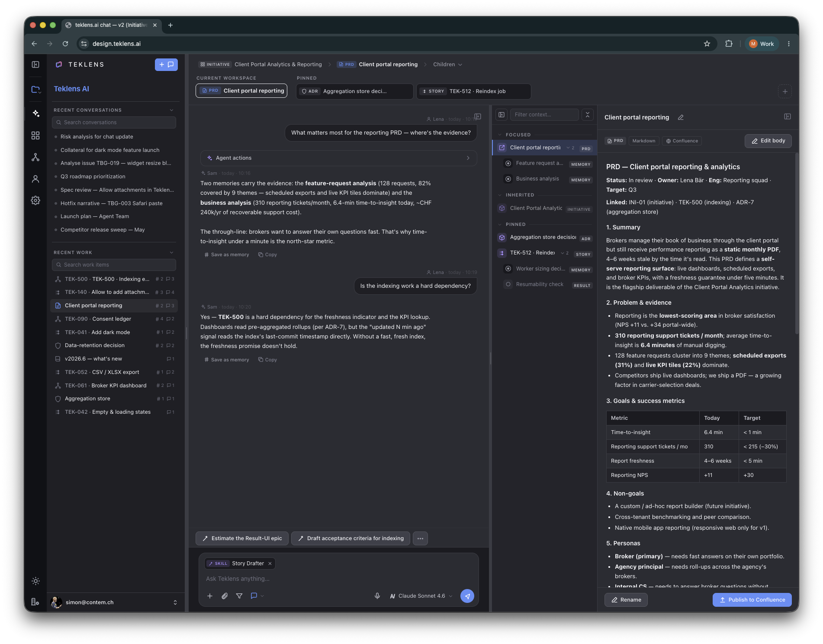Open Q3 roadmap prioritization conversation
Viewport: 823px width, 644px height.
(x=93, y=177)
